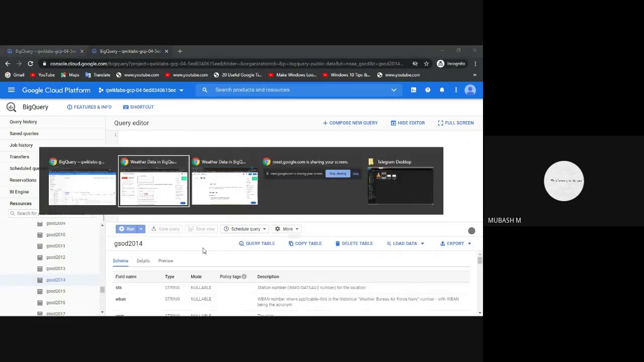The height and width of the screenshot is (362, 644).
Task: Activate Cloud Shell icon in header
Action: tap(414, 90)
